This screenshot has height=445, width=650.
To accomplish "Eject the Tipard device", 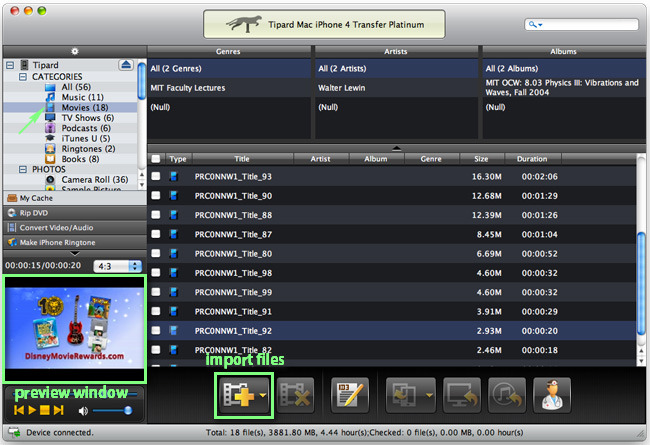I will pos(126,65).
